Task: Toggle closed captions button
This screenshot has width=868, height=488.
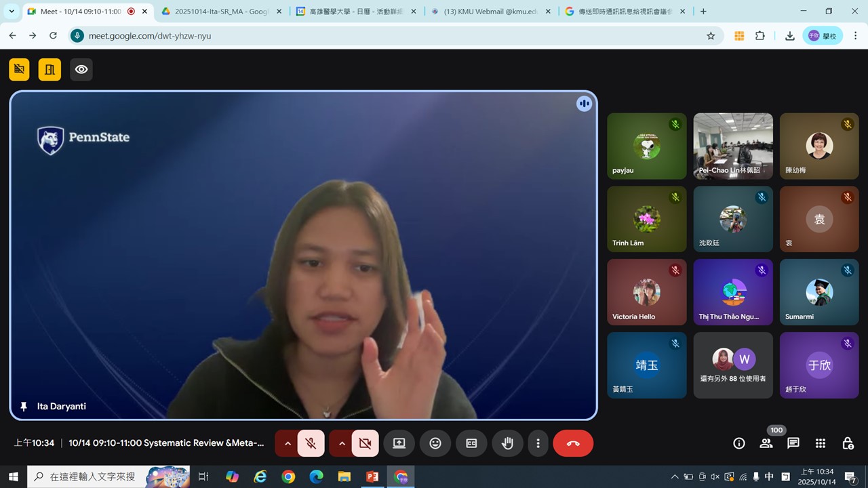Action: 471,443
